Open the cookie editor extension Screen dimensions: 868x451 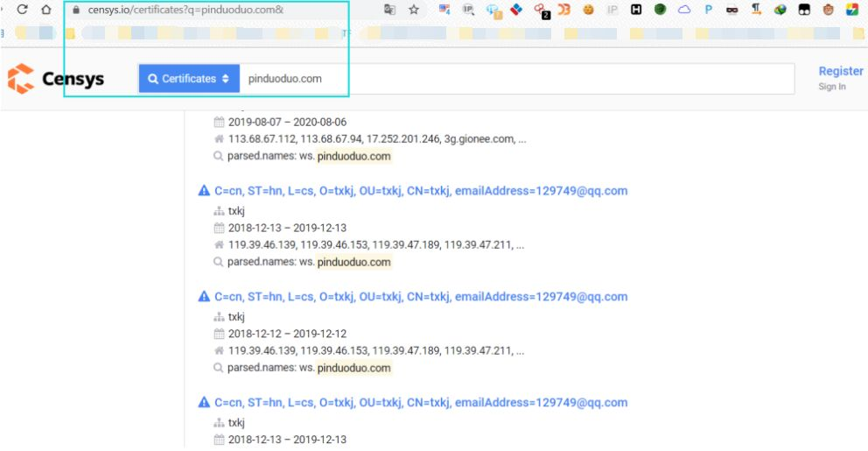[589, 10]
